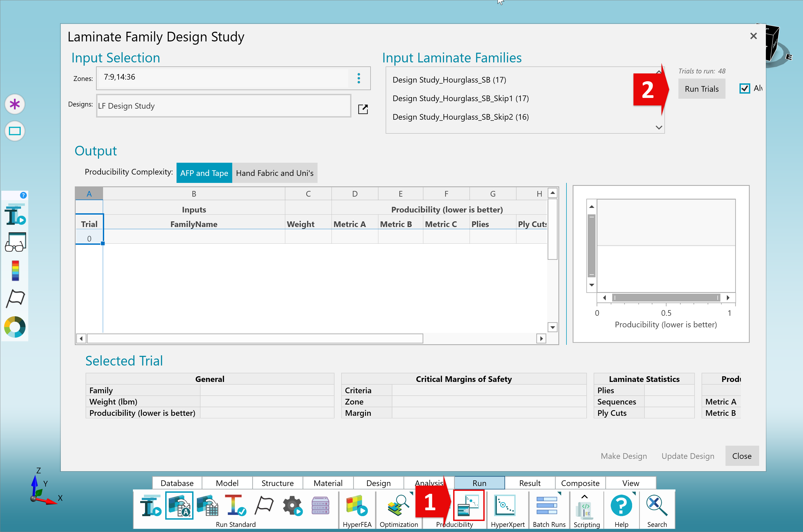This screenshot has height=532, width=803.
Task: Click table horizontal scrollbar left arrow
Action: (x=81, y=339)
